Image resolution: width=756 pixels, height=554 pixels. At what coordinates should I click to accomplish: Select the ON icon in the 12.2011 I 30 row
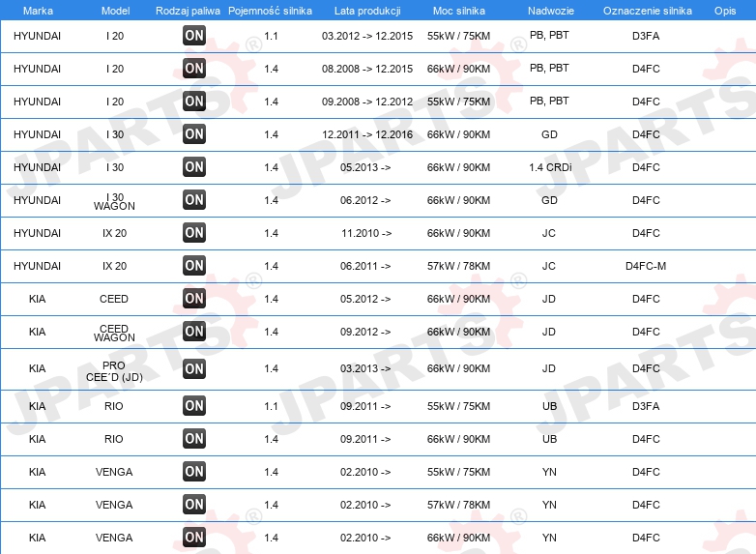tap(193, 133)
